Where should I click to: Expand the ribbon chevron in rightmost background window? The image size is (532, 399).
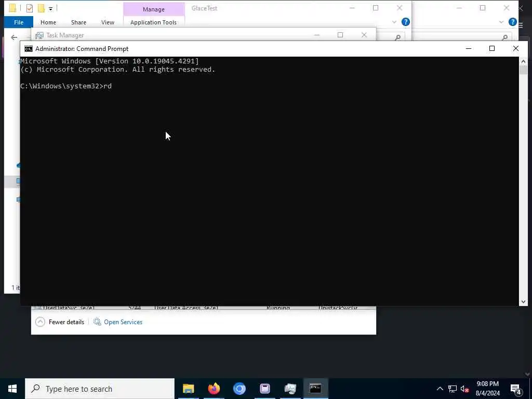[501, 22]
